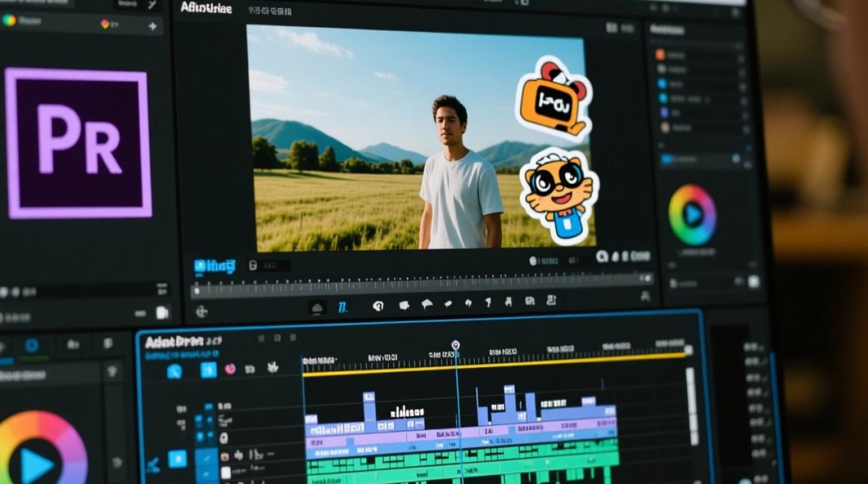868x484 pixels.
Task: Click the blue marker icon in transport bar
Action: (x=342, y=306)
